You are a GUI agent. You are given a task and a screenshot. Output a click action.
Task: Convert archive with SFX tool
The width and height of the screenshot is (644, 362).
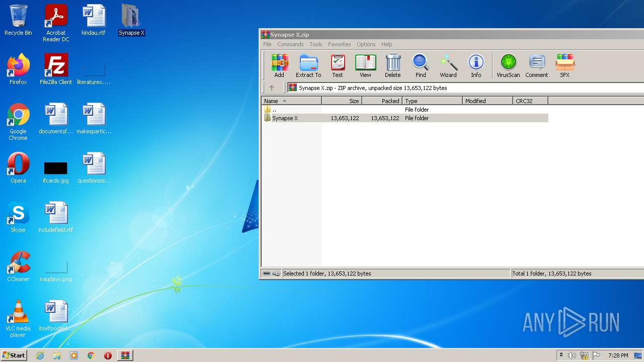(x=565, y=66)
